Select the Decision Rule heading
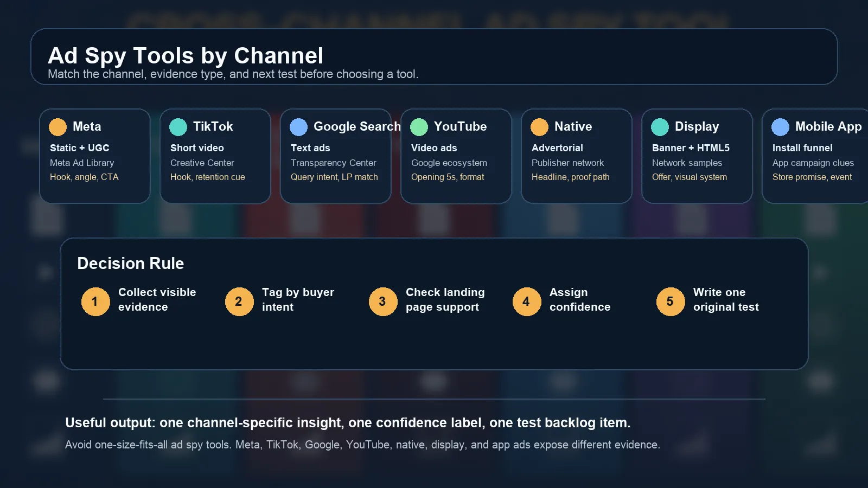Viewport: 868px width, 488px height. click(x=131, y=264)
